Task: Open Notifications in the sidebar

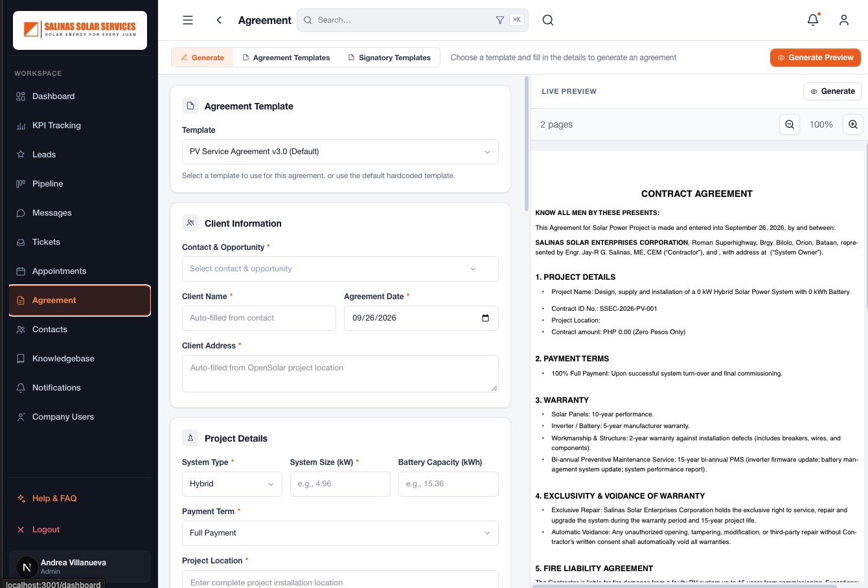Action: (80, 388)
